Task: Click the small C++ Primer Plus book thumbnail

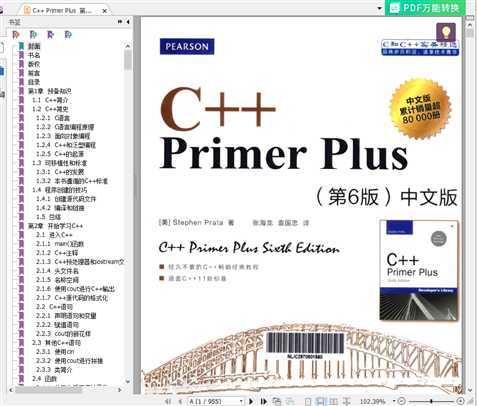Action: pos(419,270)
